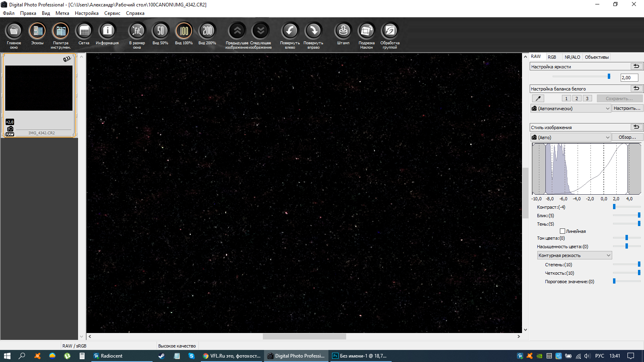Screen dimensions: 644x362
Task: Open Batch process (Обработка группой) icon
Action: click(x=390, y=31)
